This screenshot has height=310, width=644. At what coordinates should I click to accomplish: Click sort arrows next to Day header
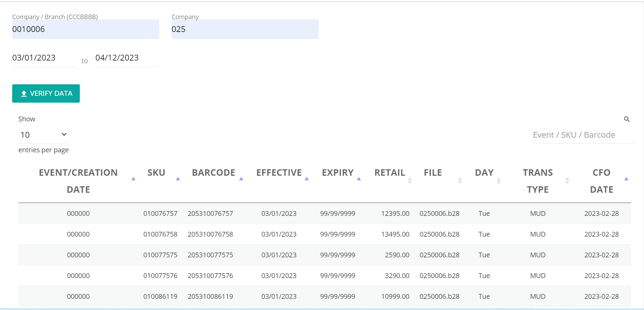point(499,180)
